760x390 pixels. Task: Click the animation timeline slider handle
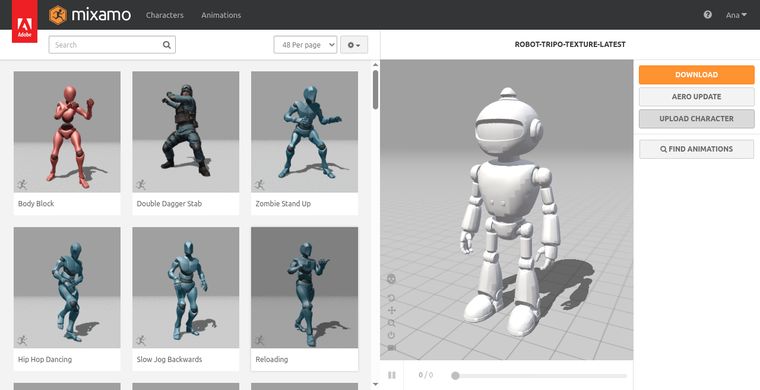pyautogui.click(x=455, y=375)
